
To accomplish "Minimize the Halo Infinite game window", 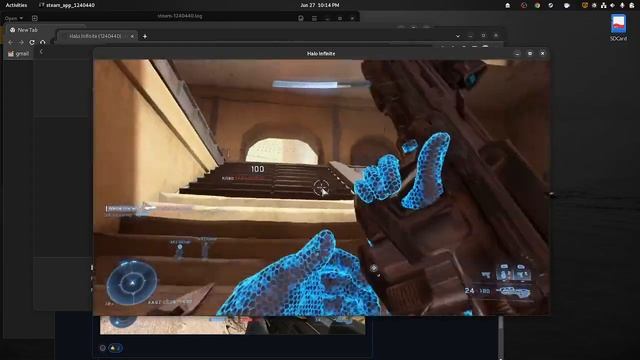I will pyautogui.click(x=517, y=53).
